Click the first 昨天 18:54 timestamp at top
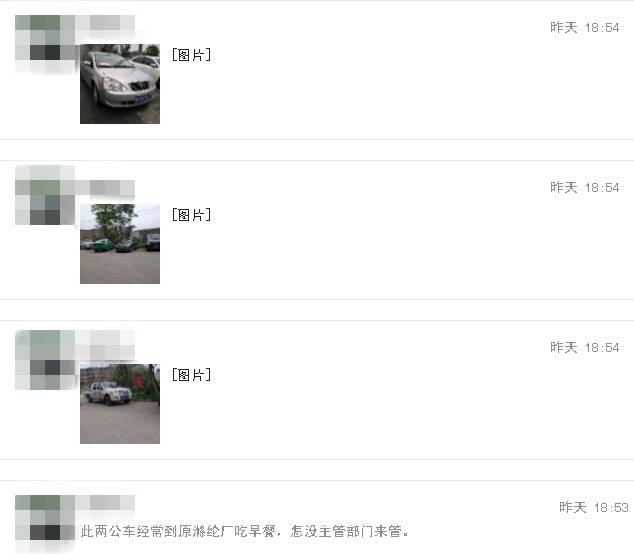Image resolution: width=634 pixels, height=554 pixels. pos(585,27)
